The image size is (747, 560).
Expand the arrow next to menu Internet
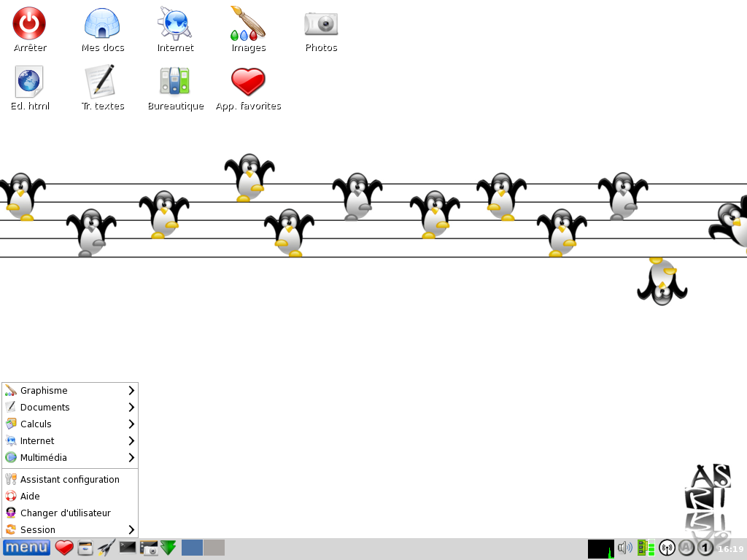pyautogui.click(x=131, y=440)
